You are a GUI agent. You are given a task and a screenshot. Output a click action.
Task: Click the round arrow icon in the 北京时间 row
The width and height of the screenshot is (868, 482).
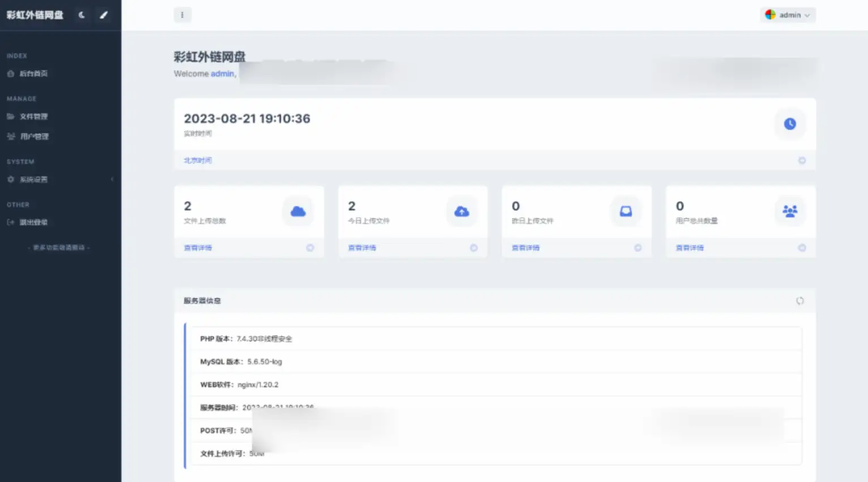click(802, 160)
